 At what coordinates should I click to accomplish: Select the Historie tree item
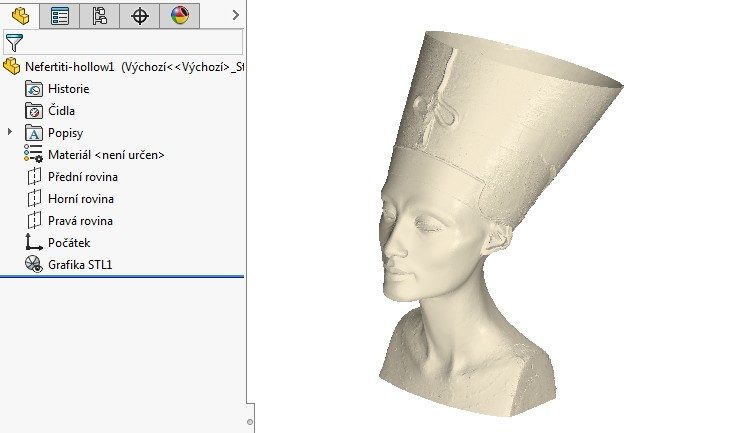click(68, 89)
